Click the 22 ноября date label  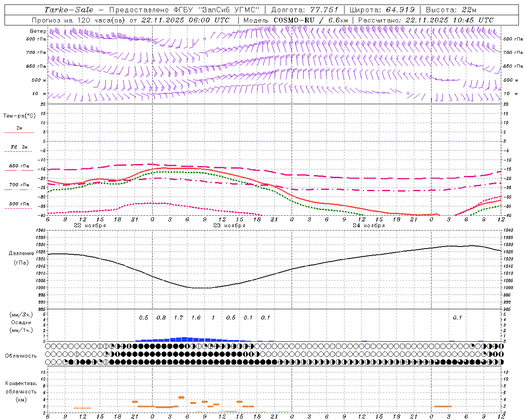click(90, 226)
